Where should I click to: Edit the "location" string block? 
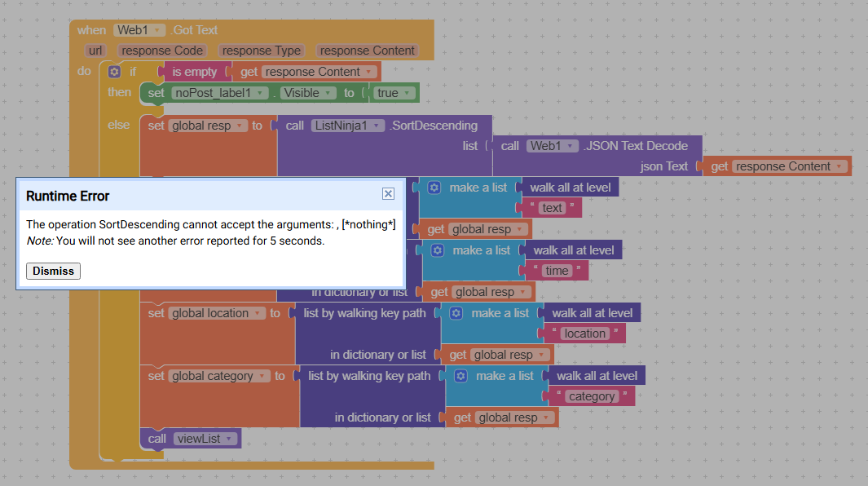pos(584,333)
